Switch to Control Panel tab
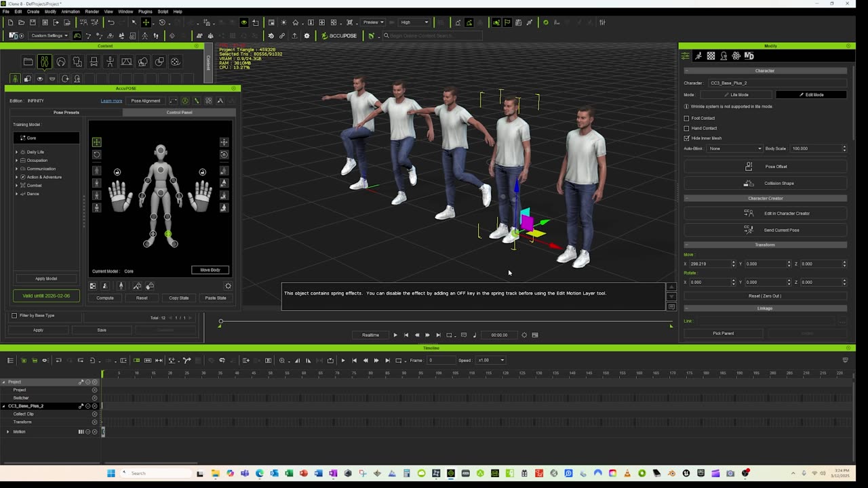Screen dimensions: 868x488 pos(179,113)
